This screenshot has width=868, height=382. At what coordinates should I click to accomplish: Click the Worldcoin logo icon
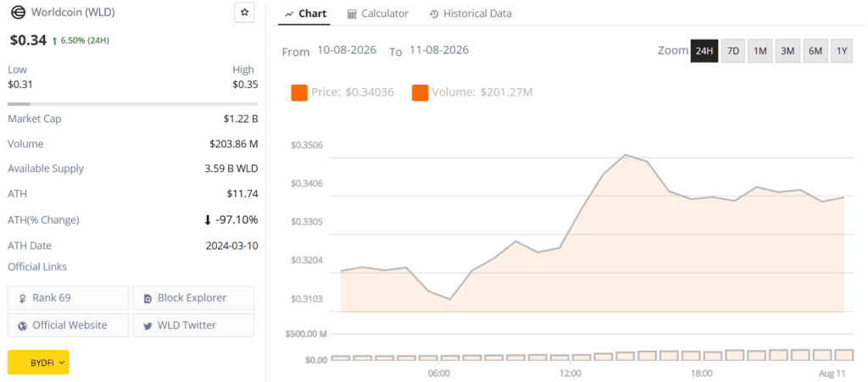[18, 12]
